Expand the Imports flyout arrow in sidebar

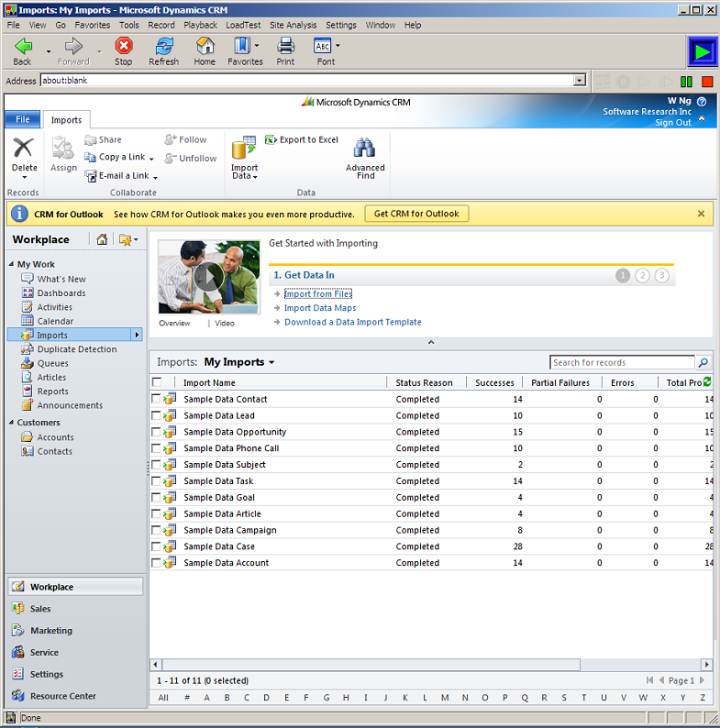(137, 335)
